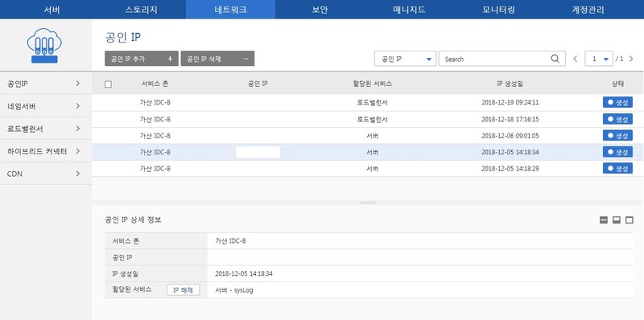Open the 보안 top menu
This screenshot has width=644, height=320.
[320, 10]
